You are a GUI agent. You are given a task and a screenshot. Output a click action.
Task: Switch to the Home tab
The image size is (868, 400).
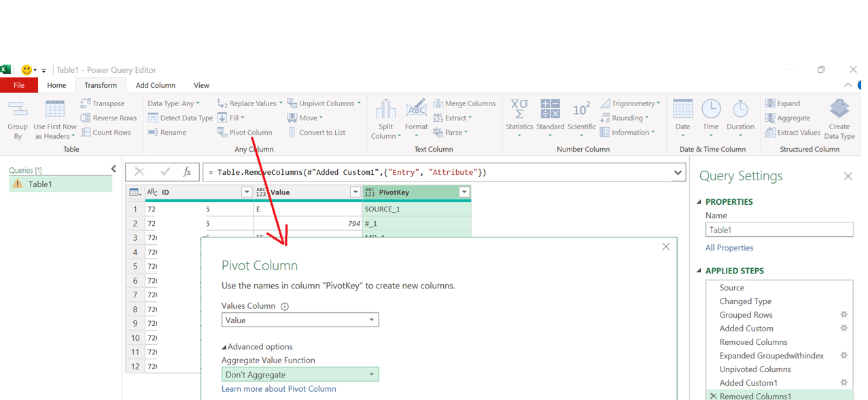(x=56, y=85)
